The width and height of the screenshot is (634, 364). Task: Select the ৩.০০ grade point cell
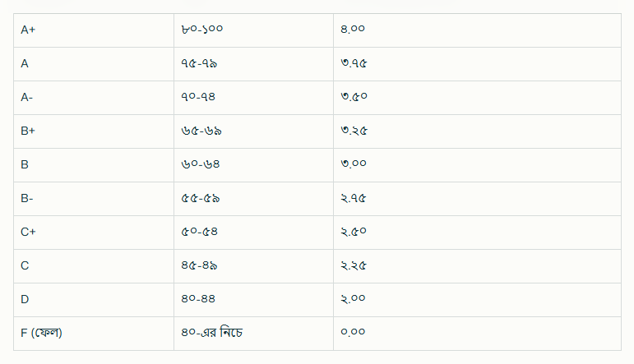point(354,164)
